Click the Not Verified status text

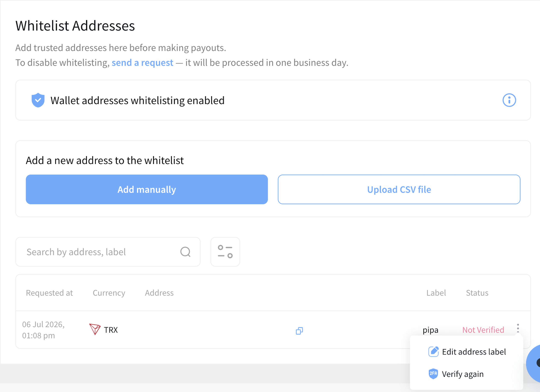point(483,330)
